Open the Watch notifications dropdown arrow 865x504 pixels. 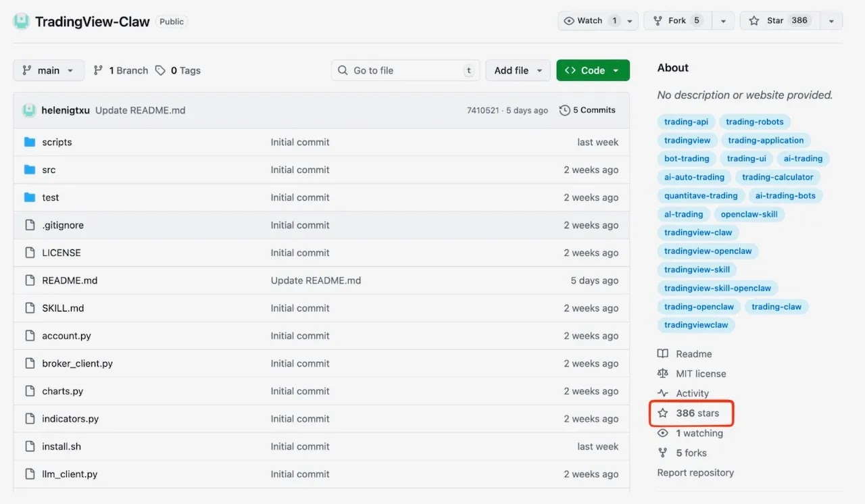coord(631,21)
